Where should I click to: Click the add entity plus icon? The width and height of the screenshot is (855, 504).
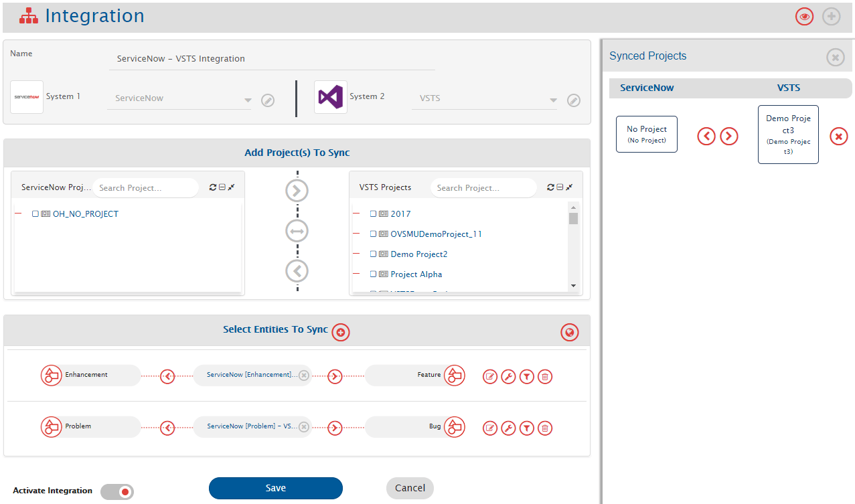[x=341, y=332]
